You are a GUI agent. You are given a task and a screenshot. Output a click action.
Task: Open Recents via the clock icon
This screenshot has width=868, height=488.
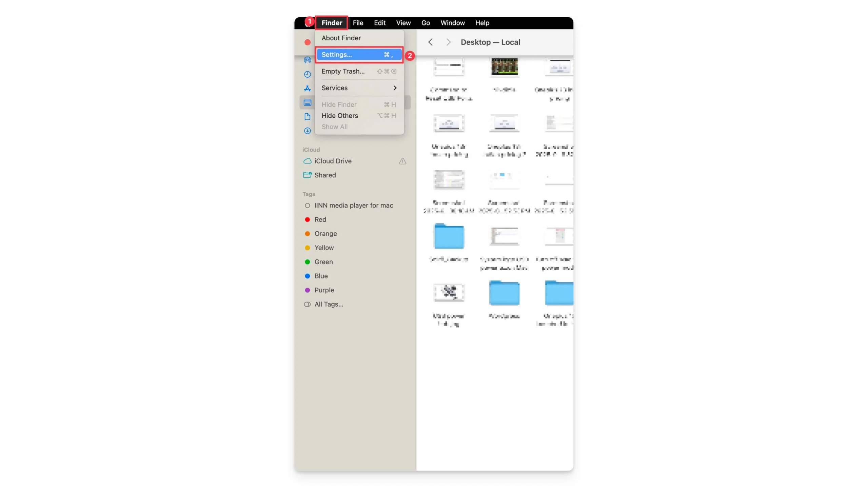(x=307, y=74)
